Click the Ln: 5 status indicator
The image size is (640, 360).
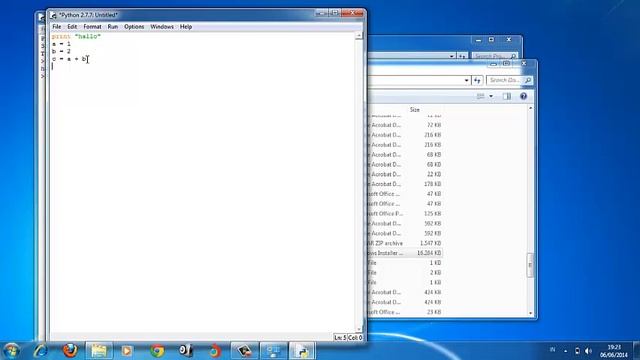(x=340, y=338)
